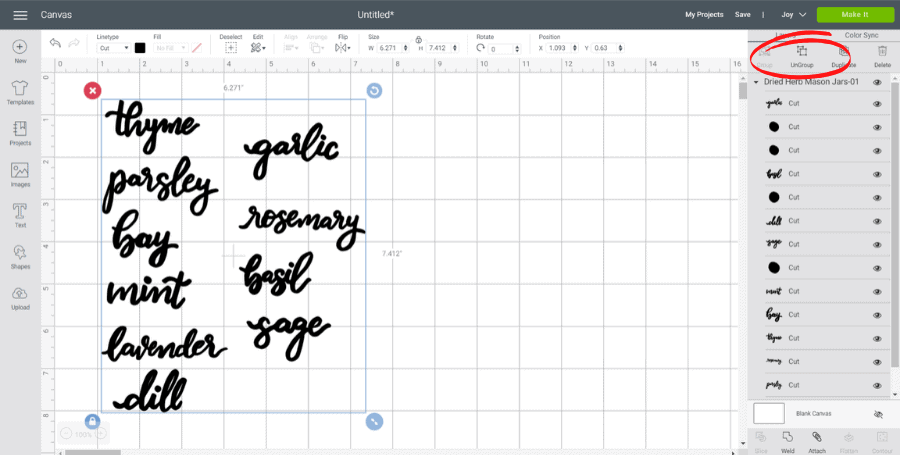Toggle visibility of the bay Cut layer
Image resolution: width=900 pixels, height=455 pixels.
tap(877, 315)
